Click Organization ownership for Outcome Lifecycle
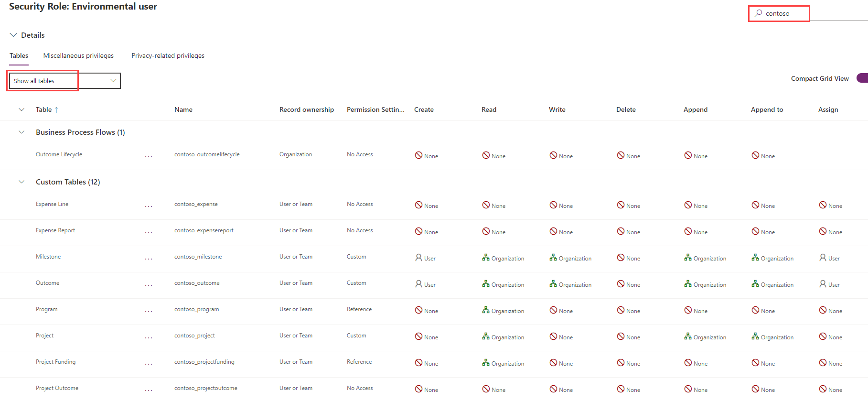This screenshot has width=868, height=401. (x=296, y=154)
